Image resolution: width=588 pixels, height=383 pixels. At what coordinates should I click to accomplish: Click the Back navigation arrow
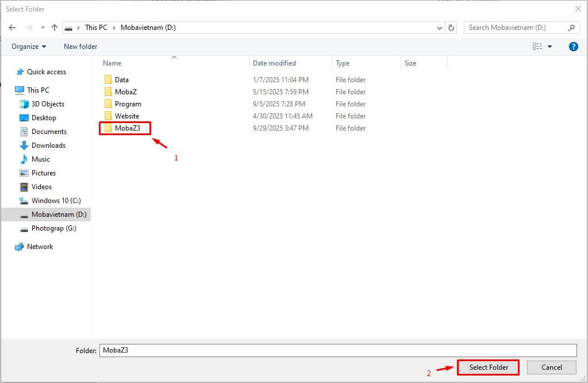click(x=12, y=28)
